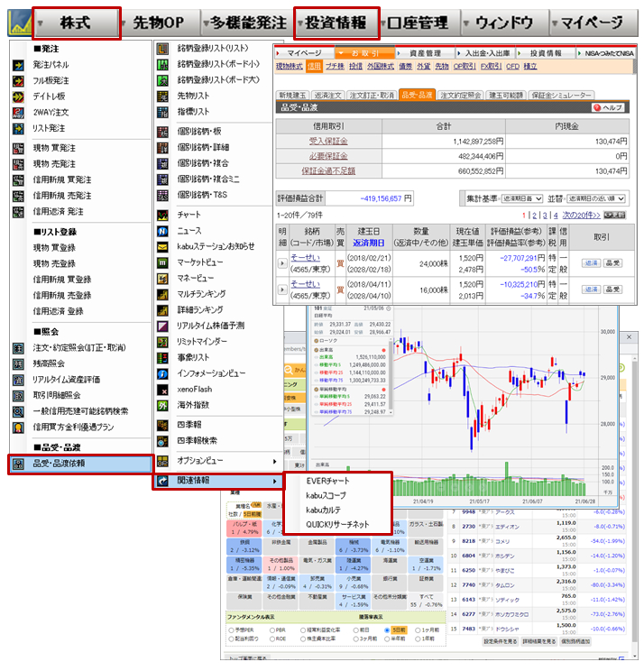Viewport: 644px width, 671px height.
Task: Click the チャート icon
Action: click(x=162, y=216)
